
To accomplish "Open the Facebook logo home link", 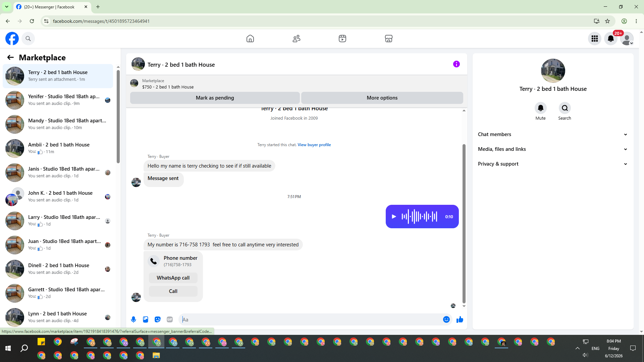I will coord(12,39).
